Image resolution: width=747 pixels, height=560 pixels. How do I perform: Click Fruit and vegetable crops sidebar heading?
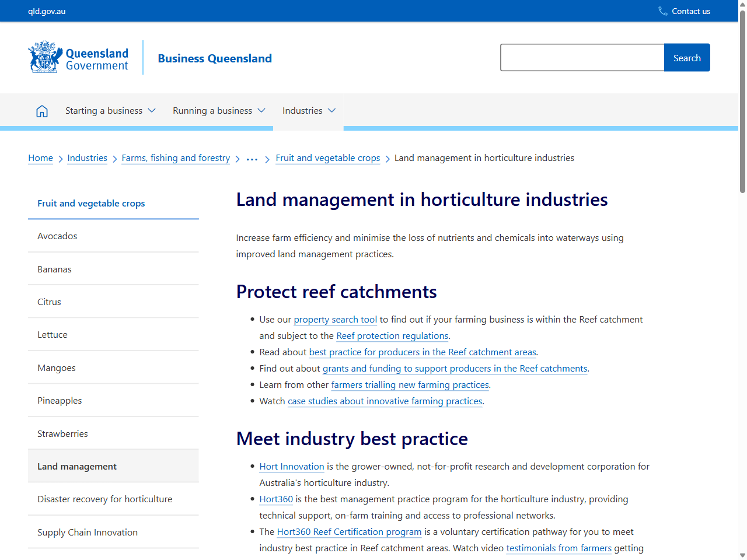point(90,203)
